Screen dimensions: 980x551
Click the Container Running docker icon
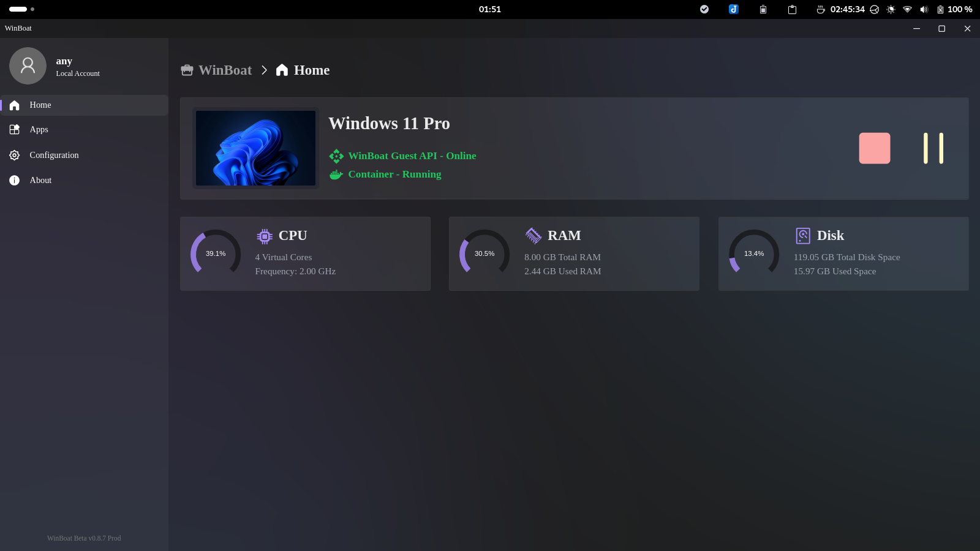336,174
